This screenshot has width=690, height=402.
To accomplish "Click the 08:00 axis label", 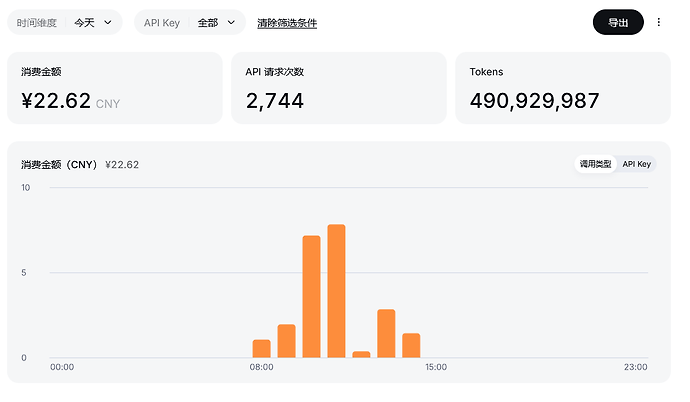I will tap(261, 367).
